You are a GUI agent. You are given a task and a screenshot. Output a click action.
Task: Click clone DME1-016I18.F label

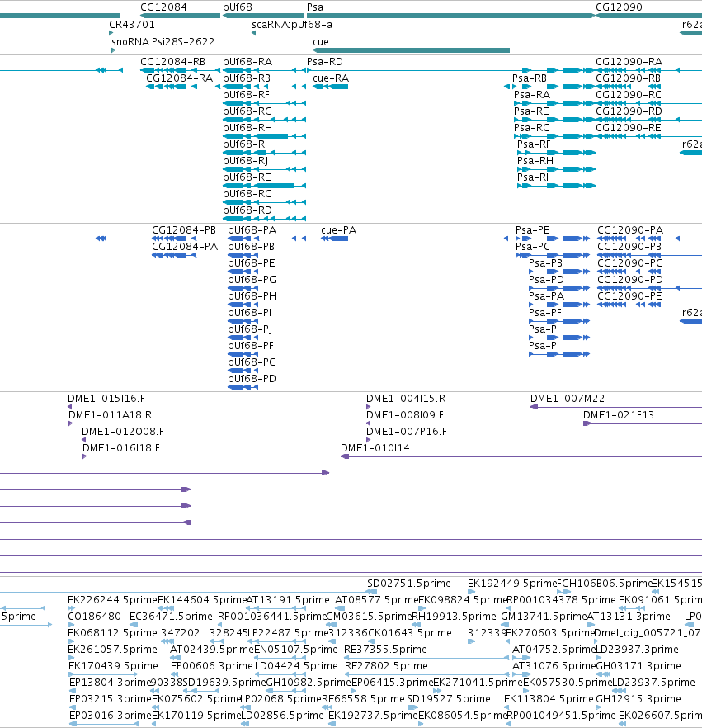tap(121, 448)
